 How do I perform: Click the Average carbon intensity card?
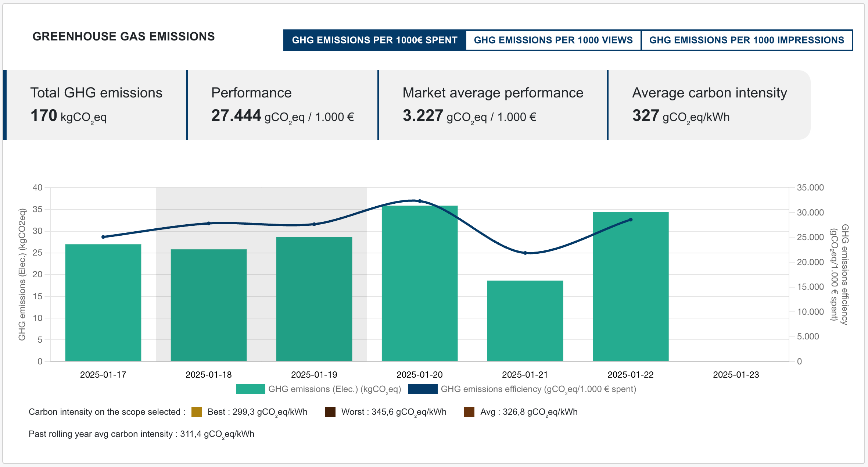point(709,105)
